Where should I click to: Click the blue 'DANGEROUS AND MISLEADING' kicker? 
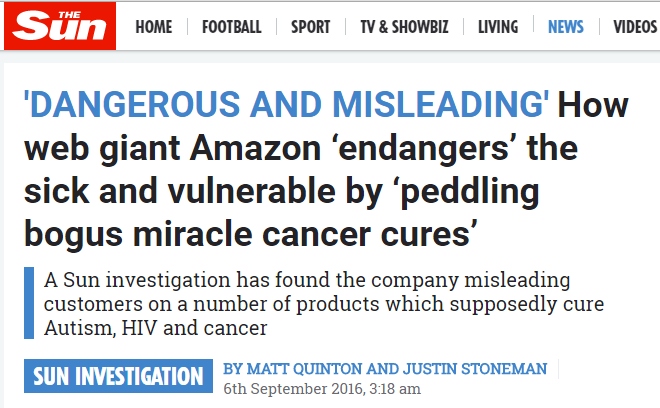tap(285, 102)
